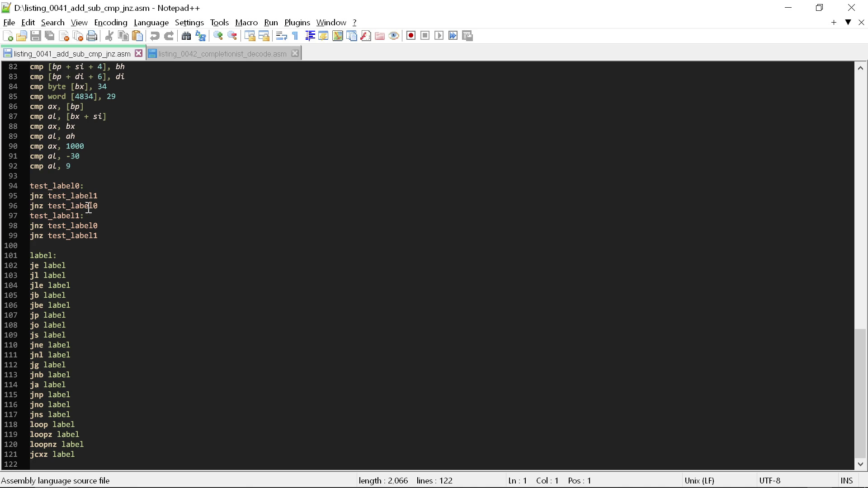Open the Encoding menu
868x488 pixels.
[110, 23]
